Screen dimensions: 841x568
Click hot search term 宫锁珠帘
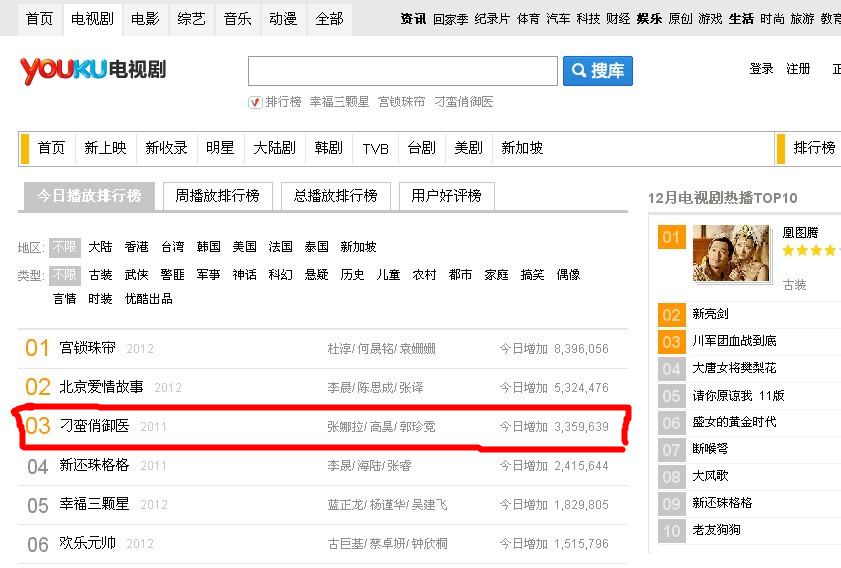401,102
